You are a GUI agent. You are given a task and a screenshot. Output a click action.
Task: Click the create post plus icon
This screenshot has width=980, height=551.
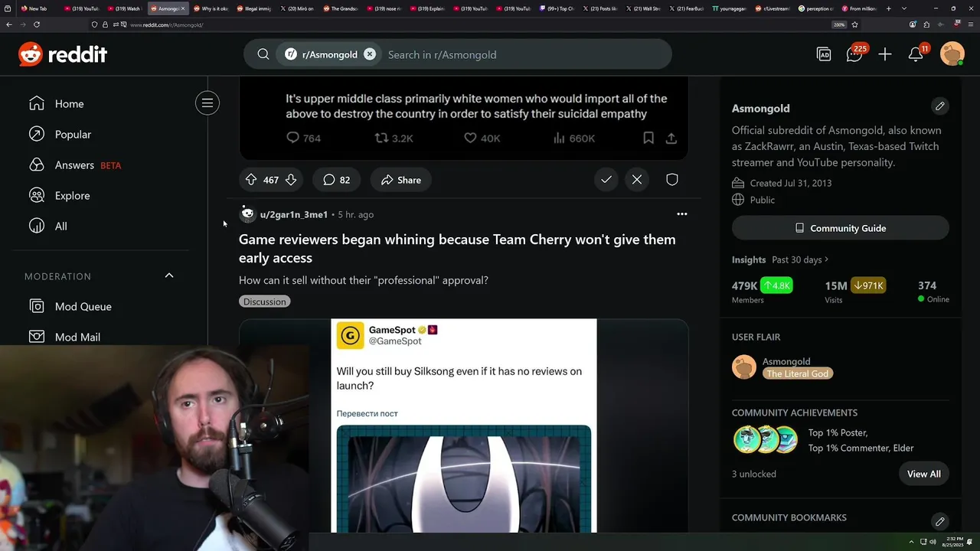885,54
